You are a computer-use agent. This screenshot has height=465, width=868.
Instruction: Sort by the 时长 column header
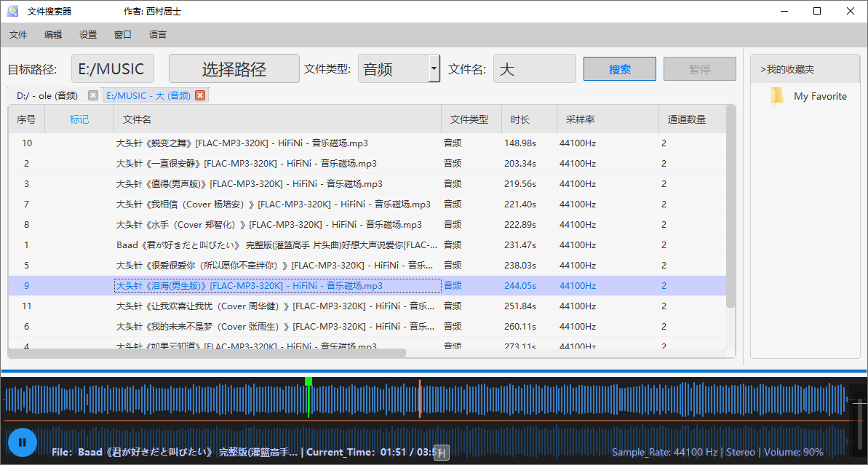[x=520, y=119]
